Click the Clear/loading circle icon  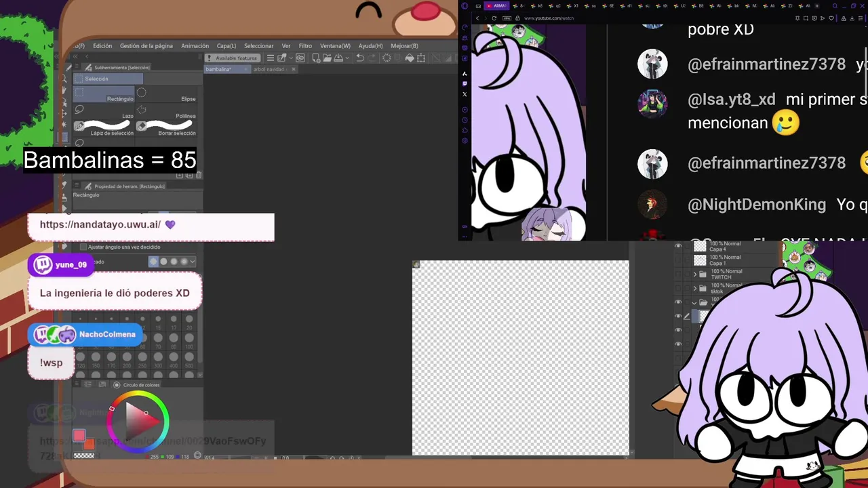387,58
